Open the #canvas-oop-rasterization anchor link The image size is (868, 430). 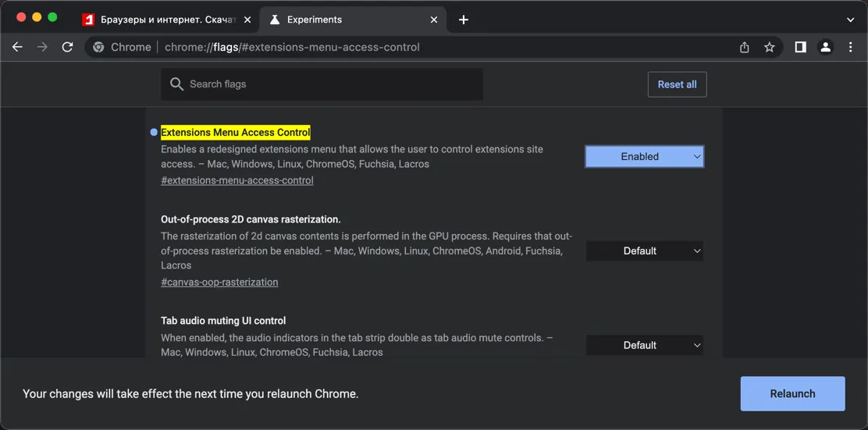pyautogui.click(x=219, y=282)
